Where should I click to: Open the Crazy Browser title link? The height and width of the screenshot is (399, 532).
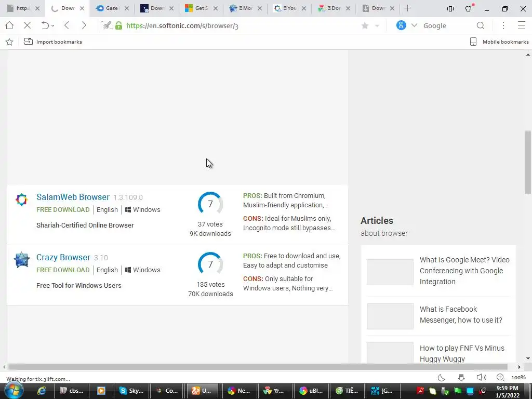(63, 258)
